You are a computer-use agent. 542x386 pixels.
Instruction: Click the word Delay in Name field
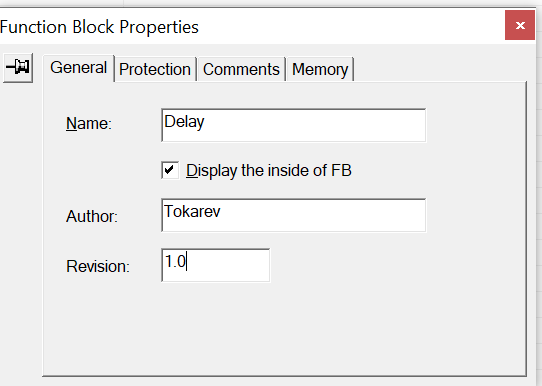click(x=184, y=122)
